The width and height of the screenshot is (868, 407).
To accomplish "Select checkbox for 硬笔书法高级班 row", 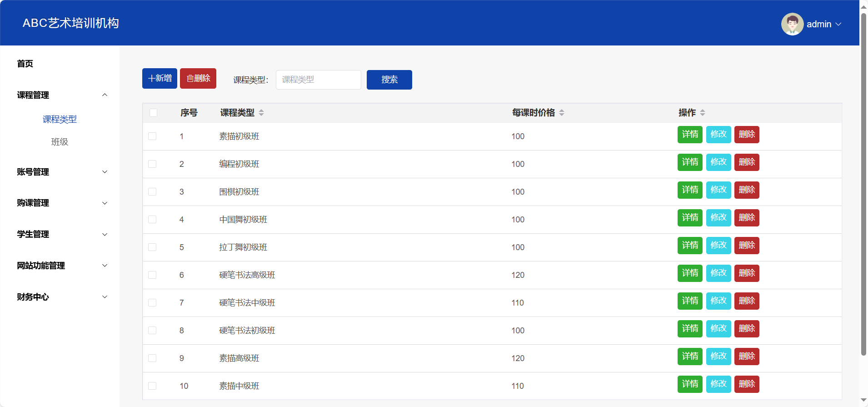I will click(x=152, y=275).
